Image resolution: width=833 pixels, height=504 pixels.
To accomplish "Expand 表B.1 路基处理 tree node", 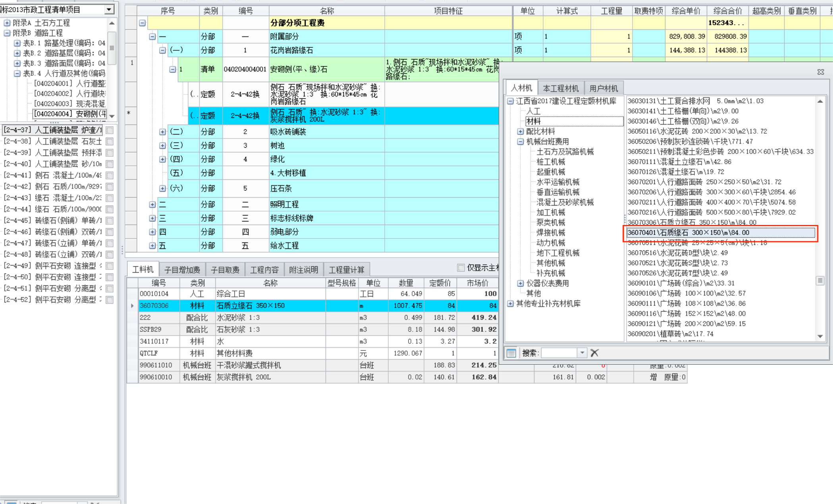I will point(17,43).
